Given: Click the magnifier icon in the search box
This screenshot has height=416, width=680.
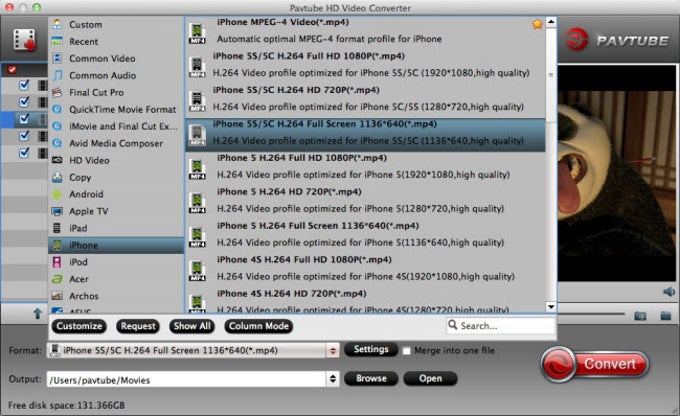Looking at the screenshot, I should pyautogui.click(x=452, y=324).
